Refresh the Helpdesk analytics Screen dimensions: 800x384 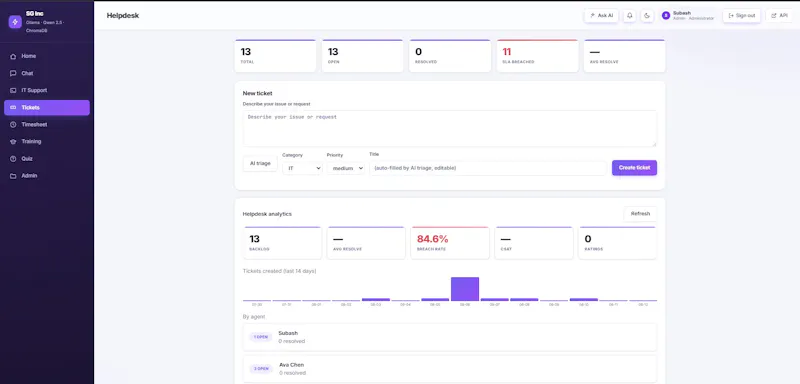pyautogui.click(x=640, y=214)
